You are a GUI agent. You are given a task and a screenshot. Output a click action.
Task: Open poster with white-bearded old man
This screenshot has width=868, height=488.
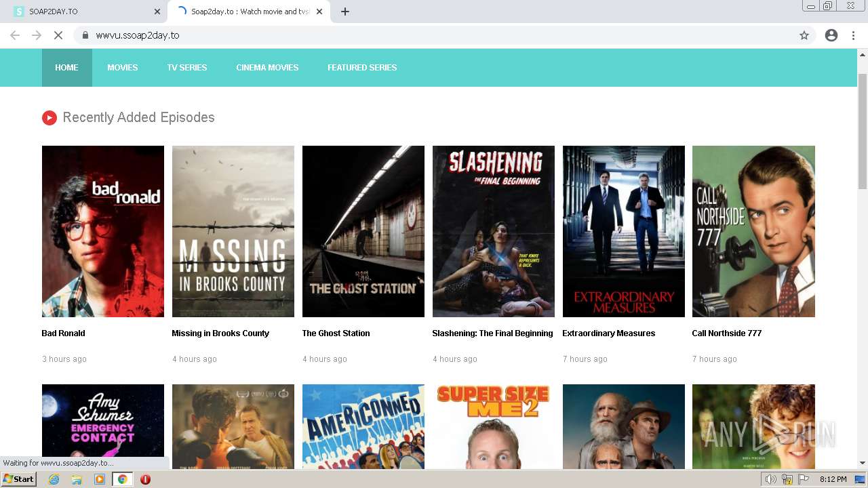624,427
